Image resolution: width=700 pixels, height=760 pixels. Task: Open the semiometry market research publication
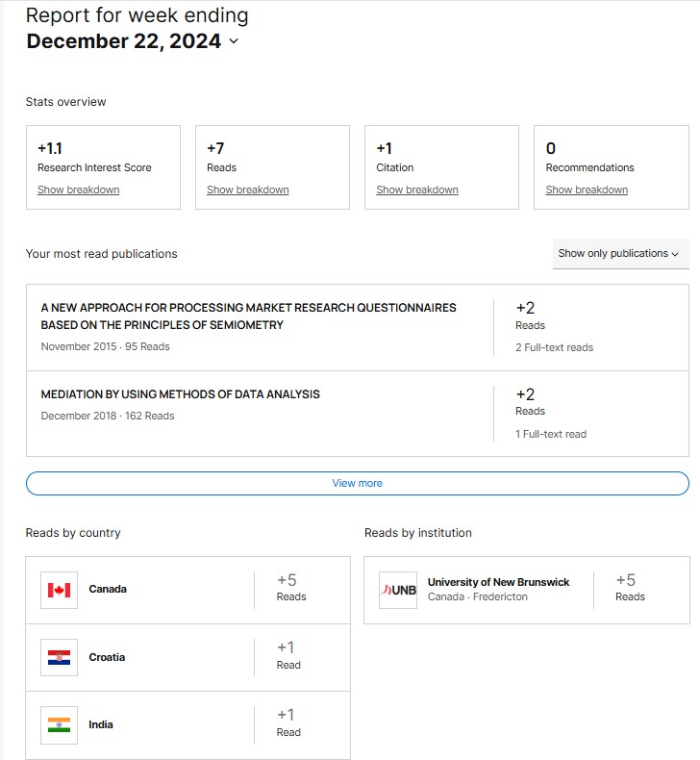(x=248, y=317)
